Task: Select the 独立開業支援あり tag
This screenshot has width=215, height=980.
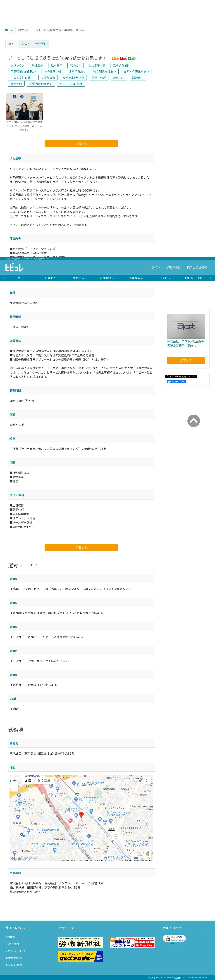Action: (x=105, y=71)
